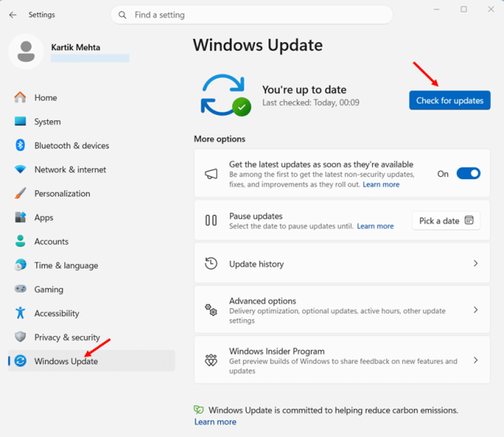
Task: Click the calendar icon in Pick a date
Action: coord(469,220)
